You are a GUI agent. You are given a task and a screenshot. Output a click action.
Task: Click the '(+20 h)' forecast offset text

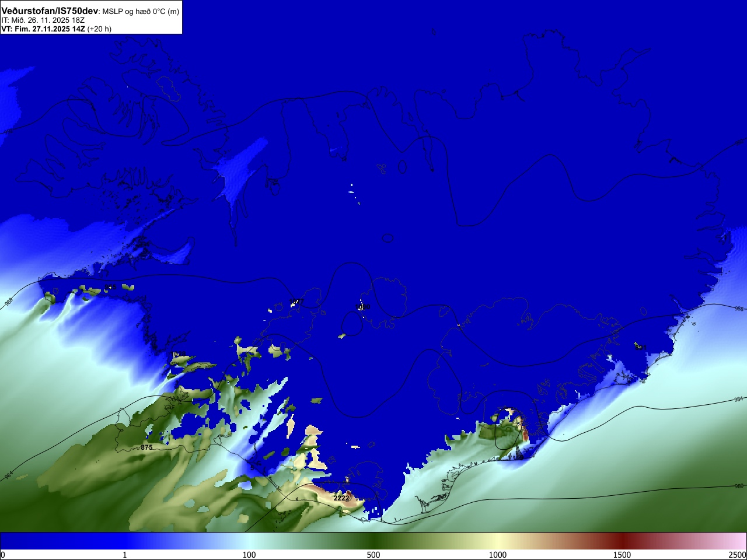pyautogui.click(x=99, y=29)
